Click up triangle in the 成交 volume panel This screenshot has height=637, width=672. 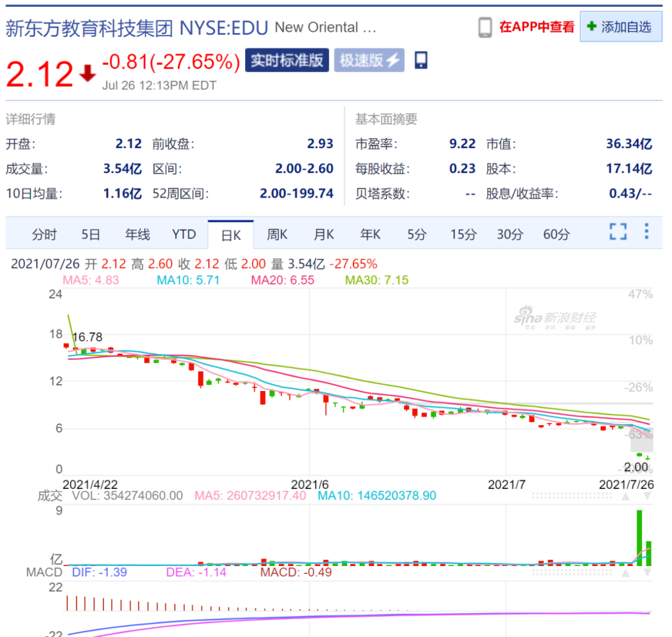coord(626,496)
